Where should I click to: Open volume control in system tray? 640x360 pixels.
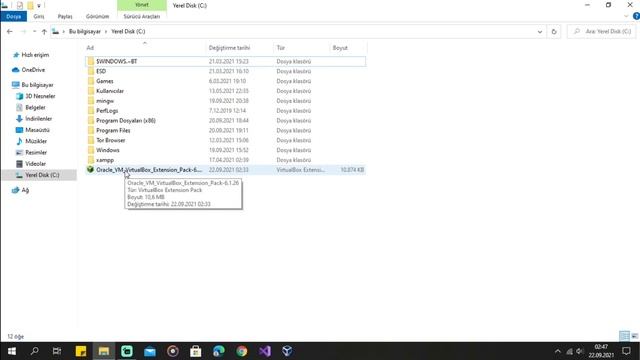(x=580, y=351)
